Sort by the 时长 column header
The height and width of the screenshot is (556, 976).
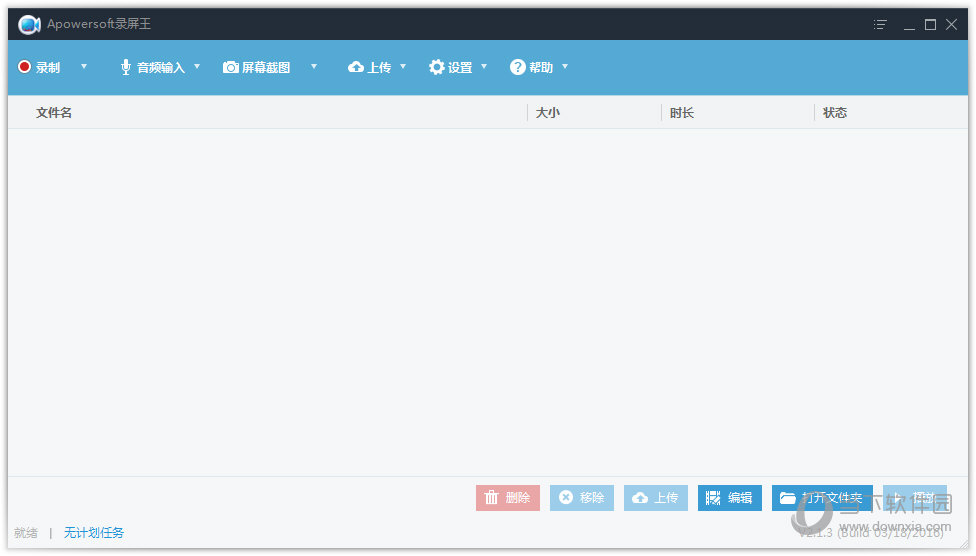[x=682, y=113]
